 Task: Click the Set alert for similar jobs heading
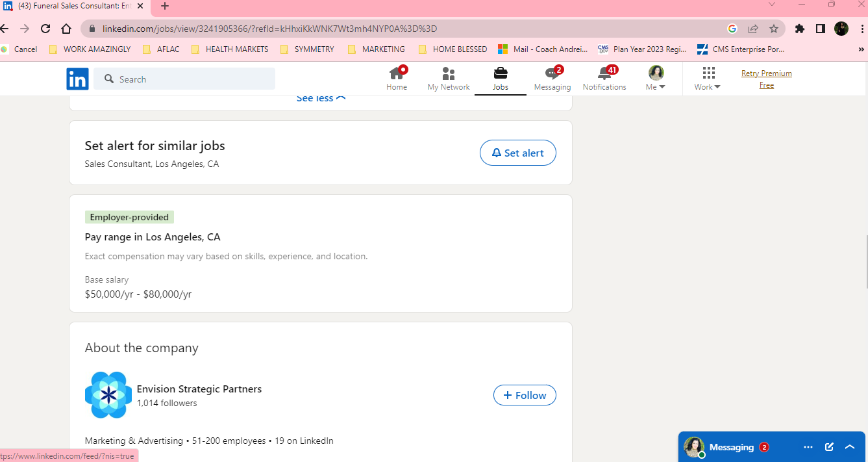point(155,146)
